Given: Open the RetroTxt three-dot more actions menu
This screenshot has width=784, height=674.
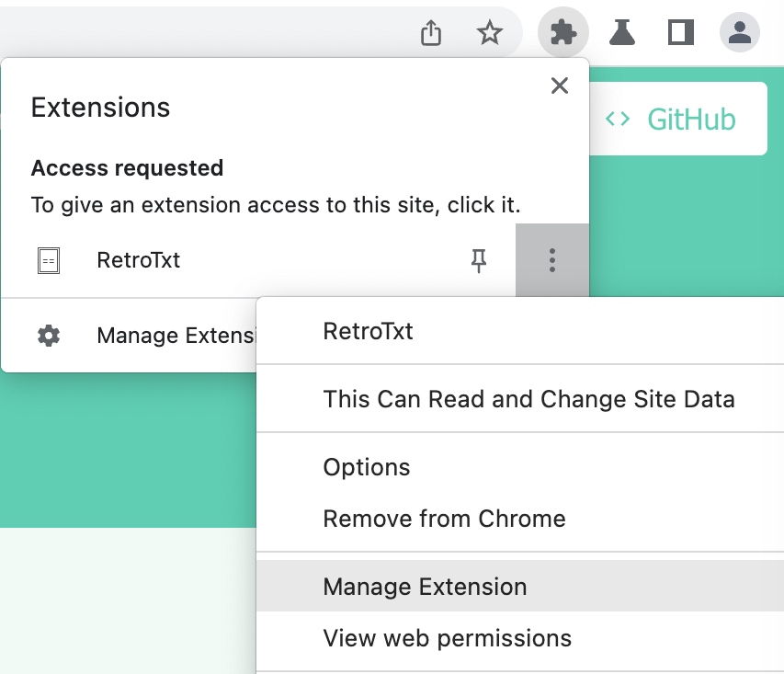Looking at the screenshot, I should tap(552, 260).
